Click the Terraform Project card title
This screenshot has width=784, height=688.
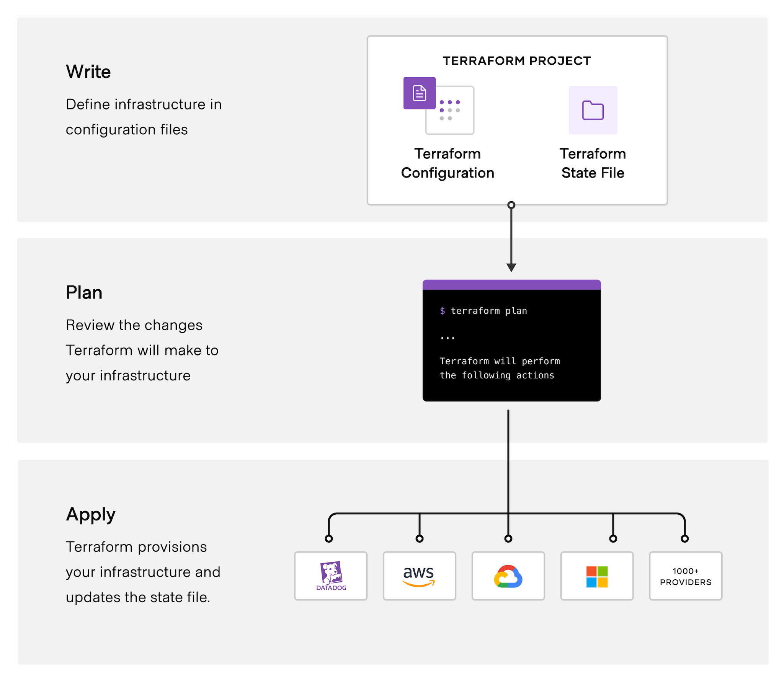pos(517,60)
